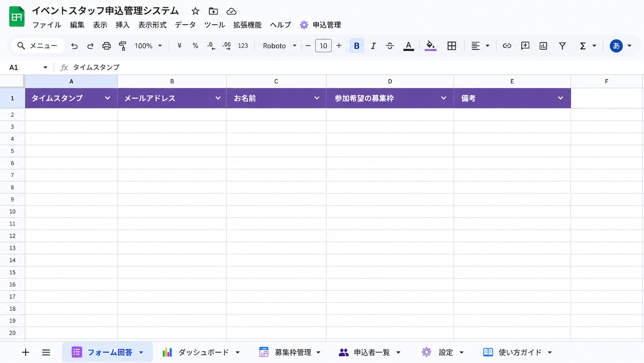The image size is (644, 363).
Task: Open the 表示形式 menu
Action: [153, 25]
